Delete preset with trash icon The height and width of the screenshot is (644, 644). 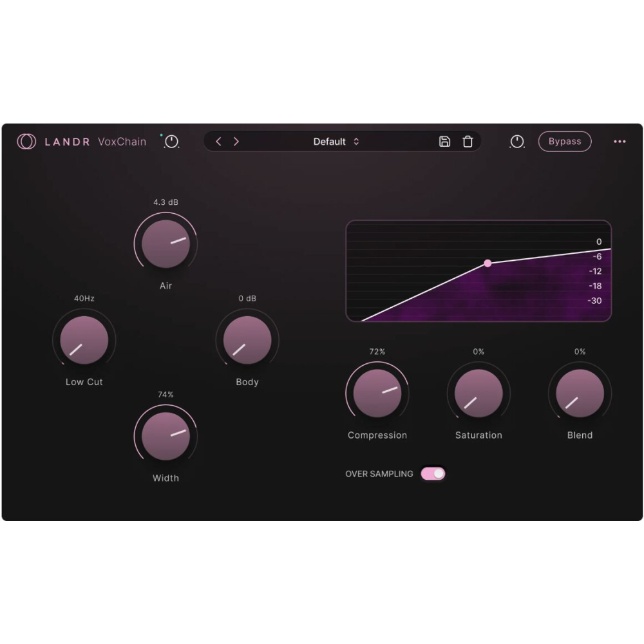click(468, 142)
